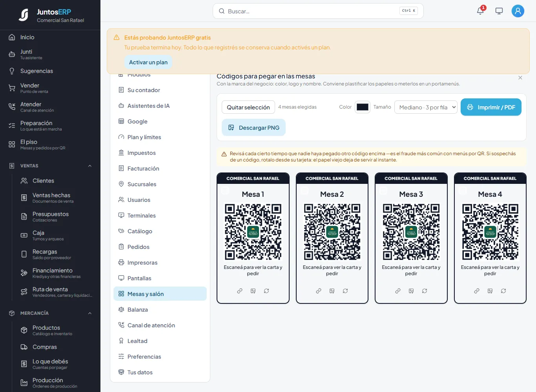Open the QR color picker swatch
The height and width of the screenshot is (392, 536).
(363, 107)
